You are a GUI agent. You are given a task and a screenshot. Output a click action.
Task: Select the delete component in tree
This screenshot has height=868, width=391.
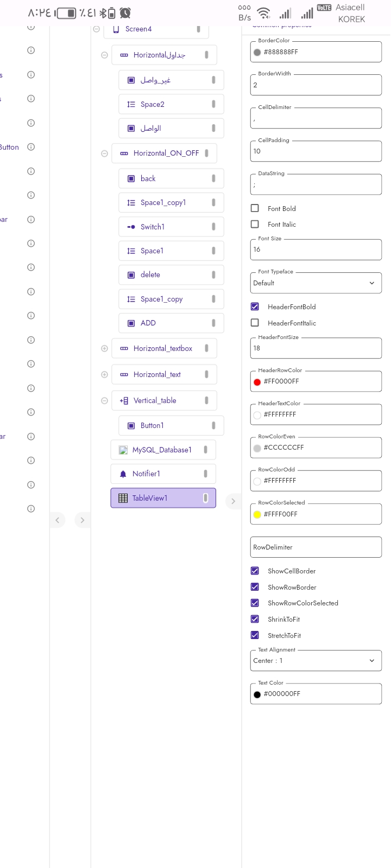pyautogui.click(x=150, y=275)
